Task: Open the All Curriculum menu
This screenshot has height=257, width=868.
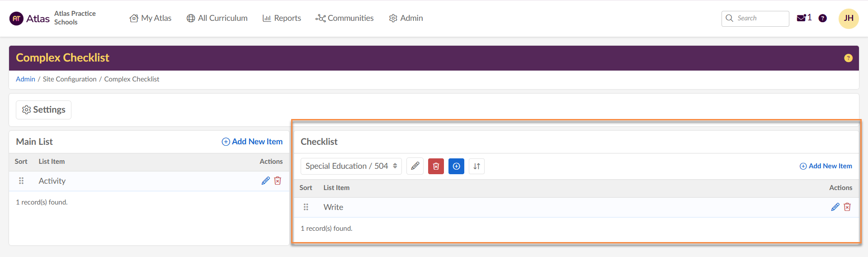Action: pyautogui.click(x=217, y=18)
